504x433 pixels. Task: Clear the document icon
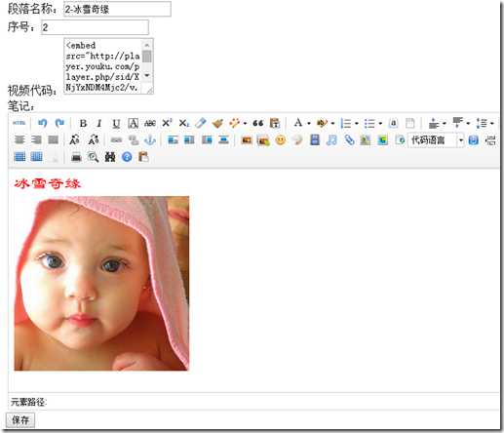click(x=410, y=124)
